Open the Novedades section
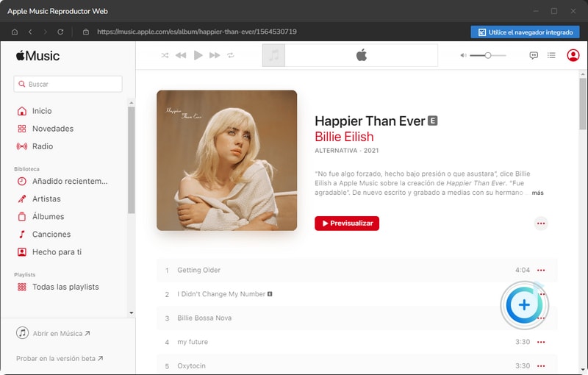The width and height of the screenshot is (588, 375). point(52,129)
